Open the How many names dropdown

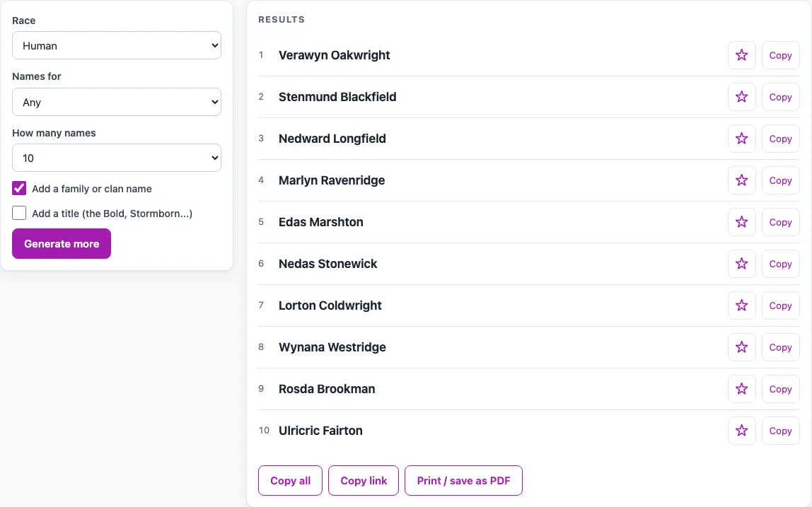pyautogui.click(x=117, y=158)
